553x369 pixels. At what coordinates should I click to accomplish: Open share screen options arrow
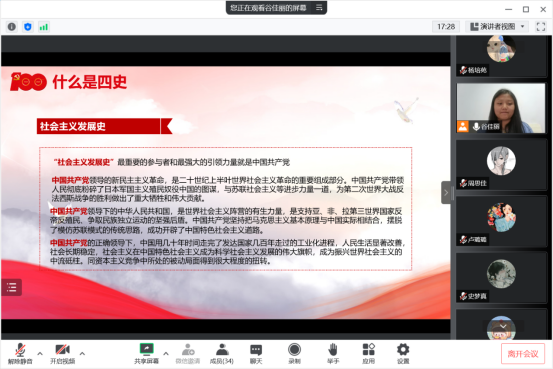pos(166,353)
